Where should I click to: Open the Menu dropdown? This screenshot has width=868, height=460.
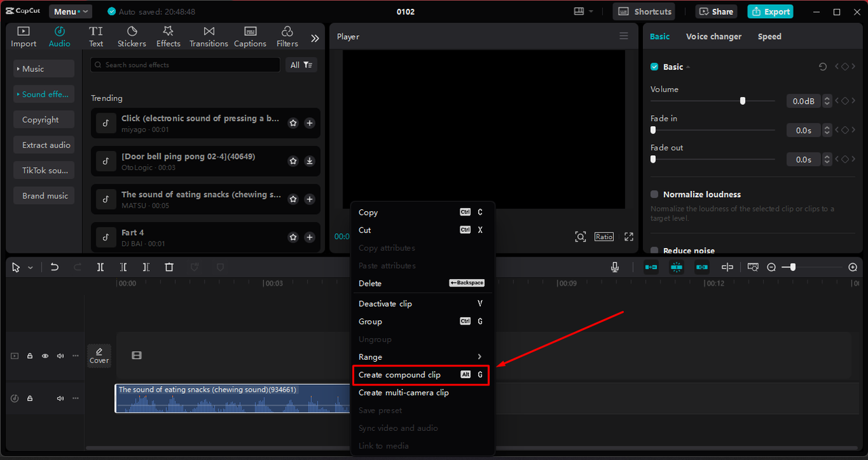pyautogui.click(x=71, y=12)
